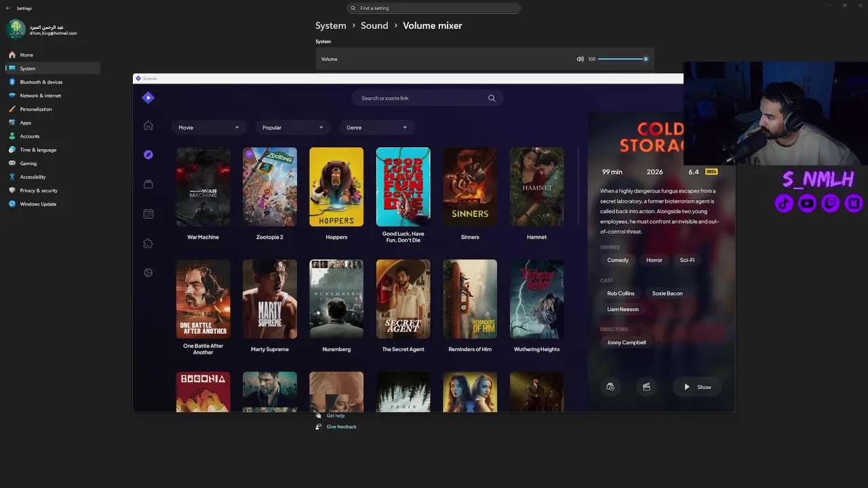The width and height of the screenshot is (868, 488).
Task: Open the Wuthering Heights poster
Action: (537, 299)
